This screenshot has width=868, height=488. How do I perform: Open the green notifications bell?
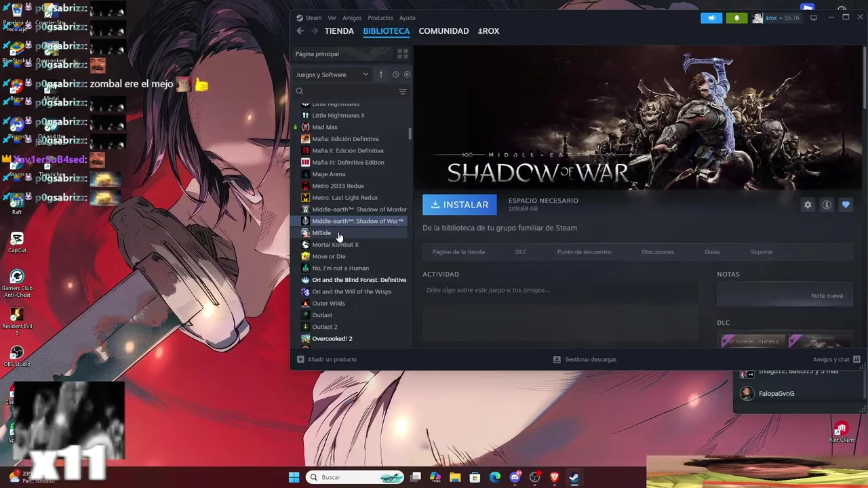click(736, 18)
